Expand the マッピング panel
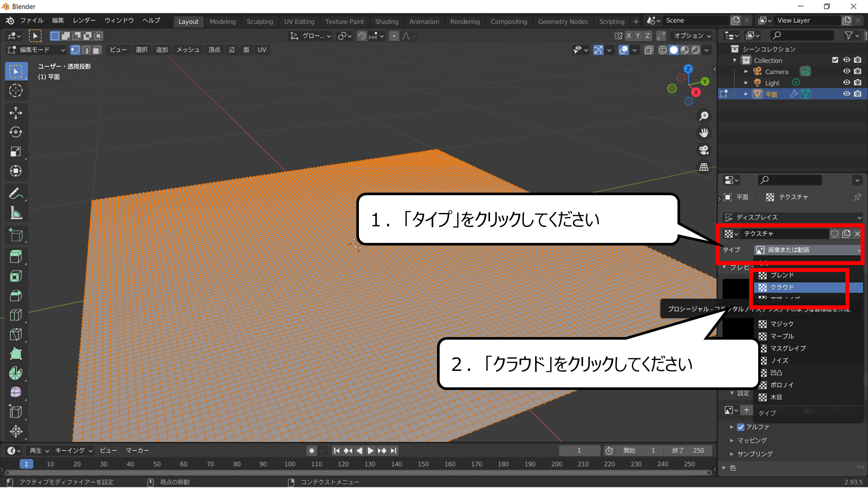The width and height of the screenshot is (868, 488). pos(752,440)
